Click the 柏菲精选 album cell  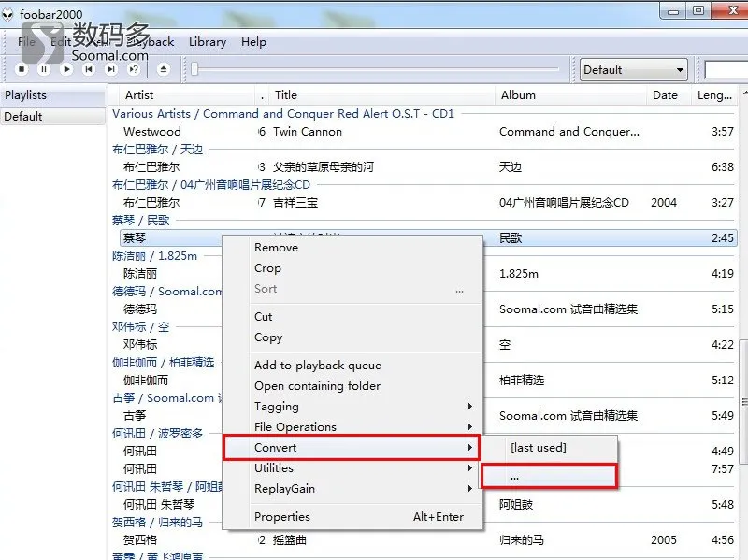point(522,381)
